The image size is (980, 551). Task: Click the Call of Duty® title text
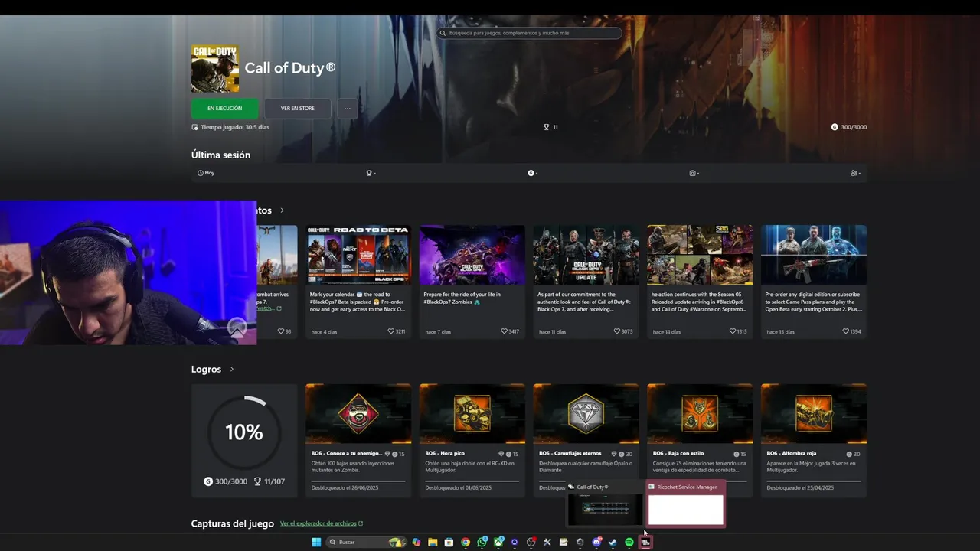click(290, 67)
